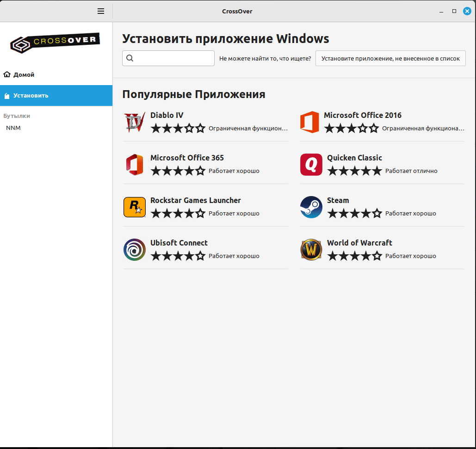The height and width of the screenshot is (449, 476).
Task: Click the CrossOver logo in sidebar
Action: [56, 43]
